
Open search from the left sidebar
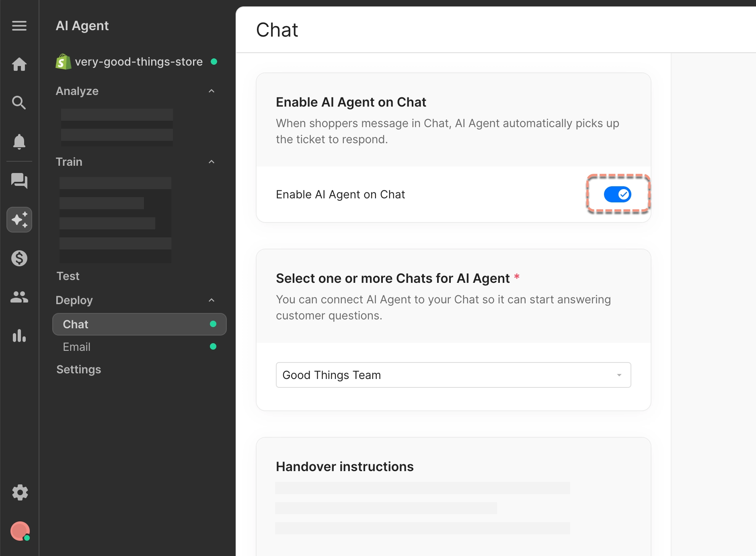click(19, 103)
